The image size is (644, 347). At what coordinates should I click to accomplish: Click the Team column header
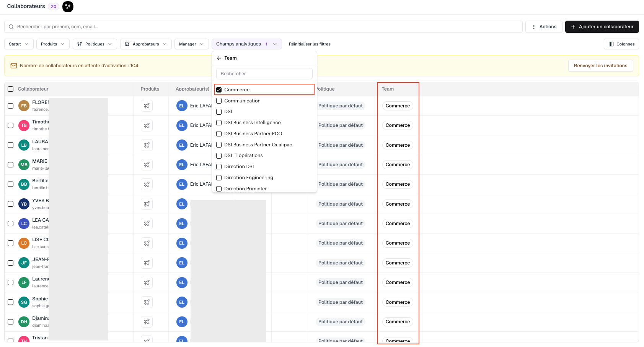click(x=388, y=89)
